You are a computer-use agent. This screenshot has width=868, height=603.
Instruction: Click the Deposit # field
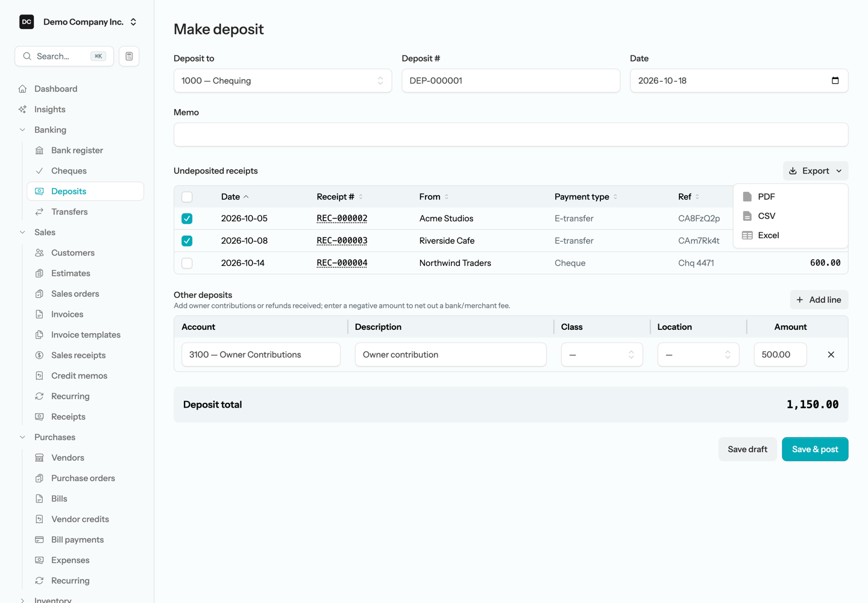pyautogui.click(x=511, y=80)
